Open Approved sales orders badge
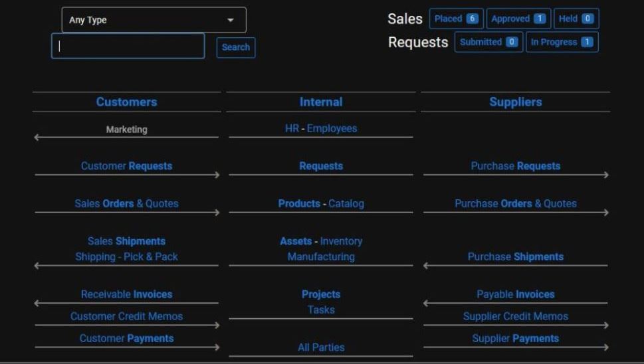 [x=518, y=19]
